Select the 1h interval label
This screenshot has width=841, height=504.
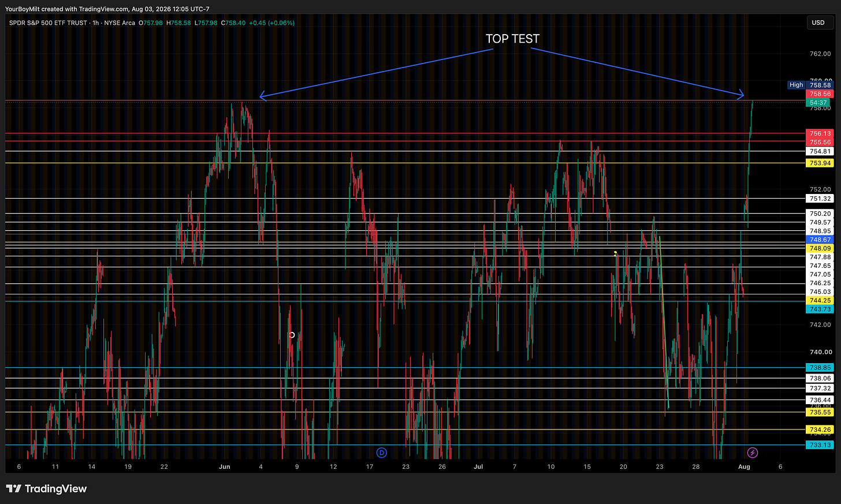pyautogui.click(x=96, y=23)
